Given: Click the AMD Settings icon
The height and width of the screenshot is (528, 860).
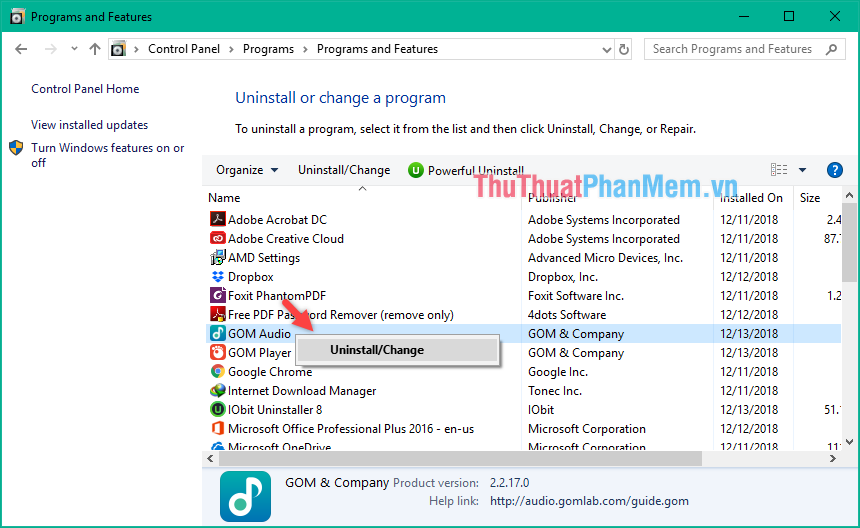Looking at the screenshot, I should [218, 258].
